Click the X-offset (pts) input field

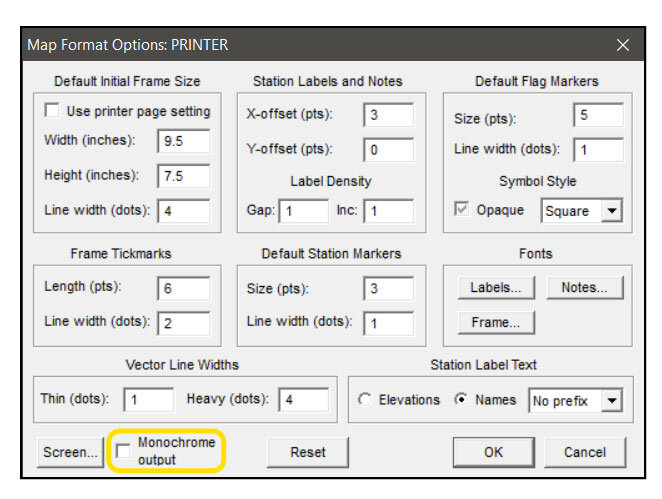click(x=388, y=115)
